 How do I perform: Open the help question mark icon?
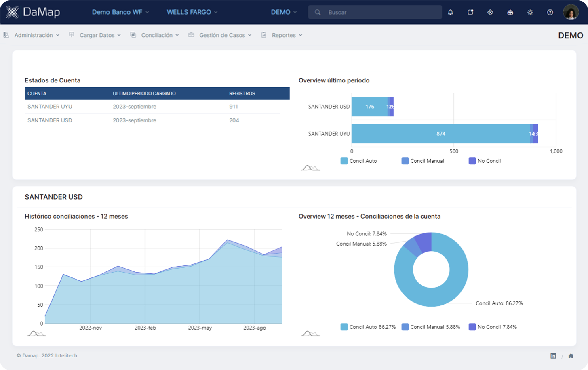click(x=550, y=12)
